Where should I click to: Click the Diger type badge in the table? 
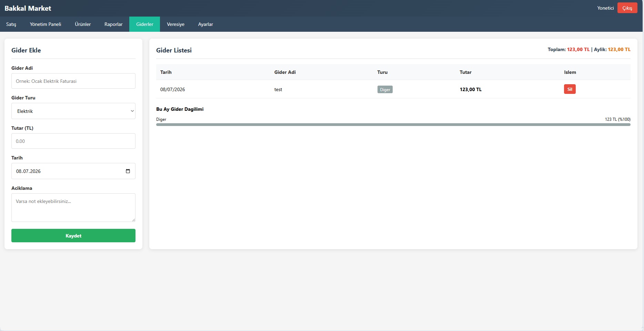[x=385, y=89]
